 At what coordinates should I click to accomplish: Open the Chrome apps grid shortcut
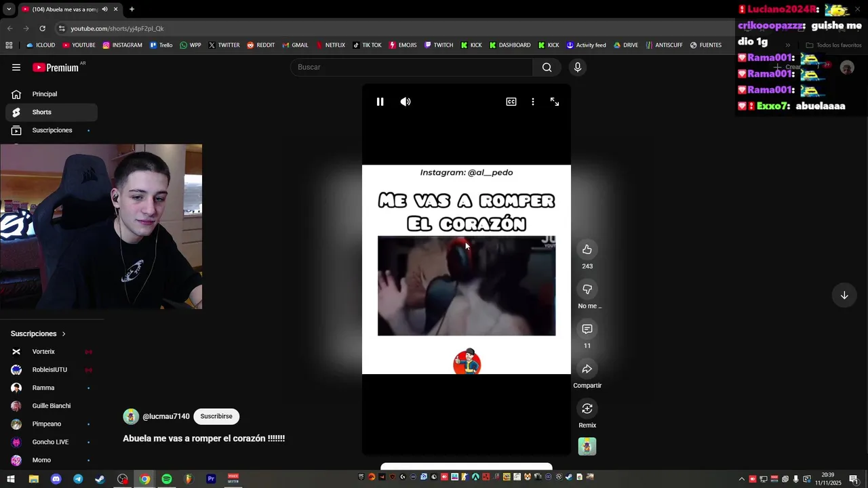(9, 45)
